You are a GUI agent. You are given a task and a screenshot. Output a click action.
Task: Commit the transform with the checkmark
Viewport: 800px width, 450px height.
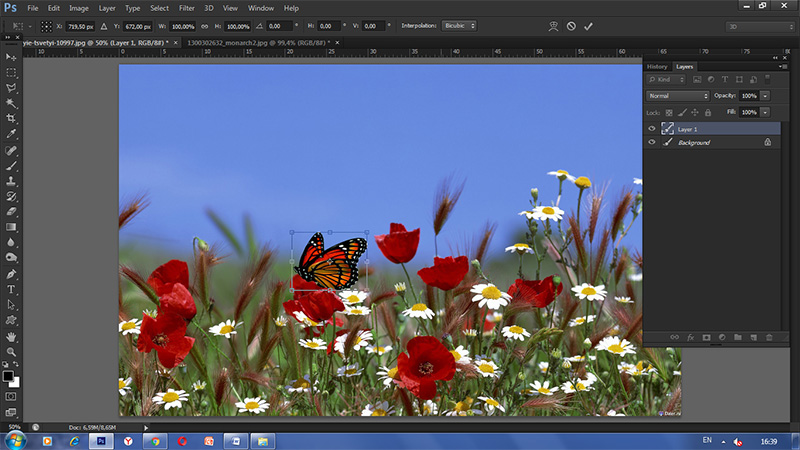pos(588,26)
